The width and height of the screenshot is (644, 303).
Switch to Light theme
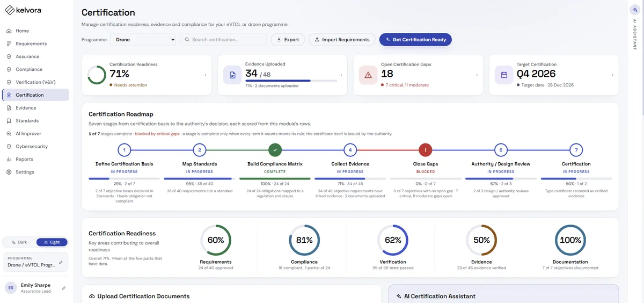click(52, 242)
